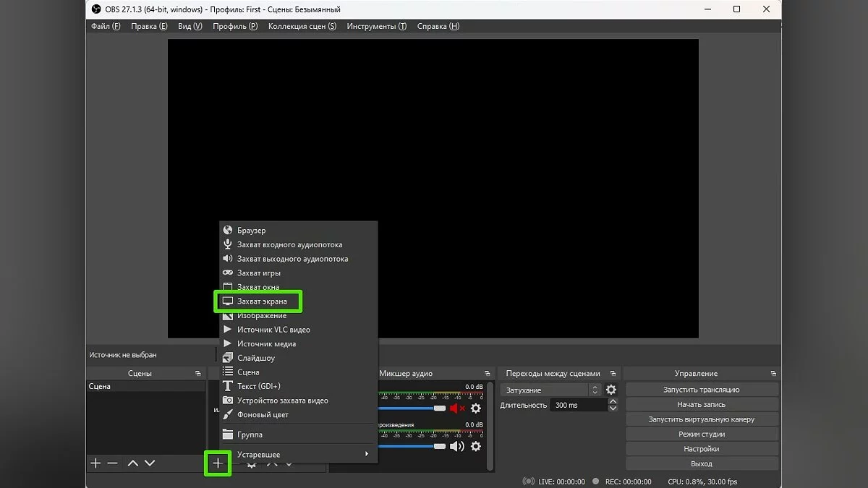Open the Затухание transition dropdown
This screenshot has width=868, height=488.
pos(550,390)
